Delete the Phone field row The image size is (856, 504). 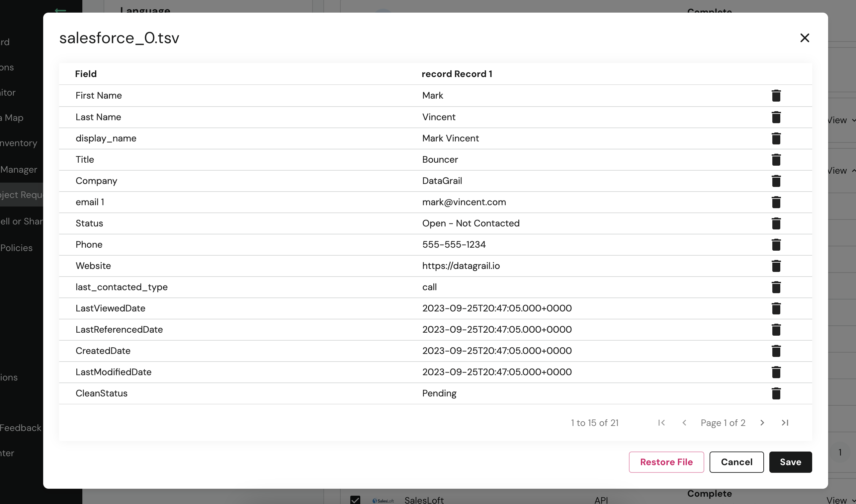pos(776,245)
